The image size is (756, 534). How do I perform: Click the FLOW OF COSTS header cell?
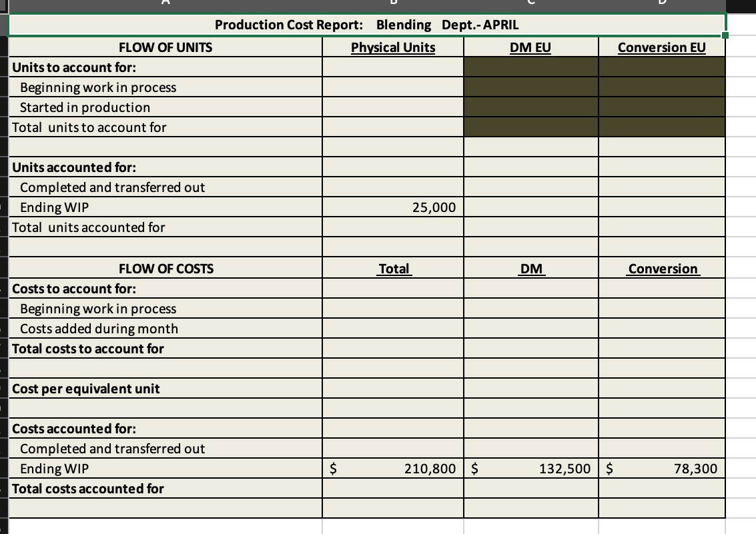[x=165, y=269]
